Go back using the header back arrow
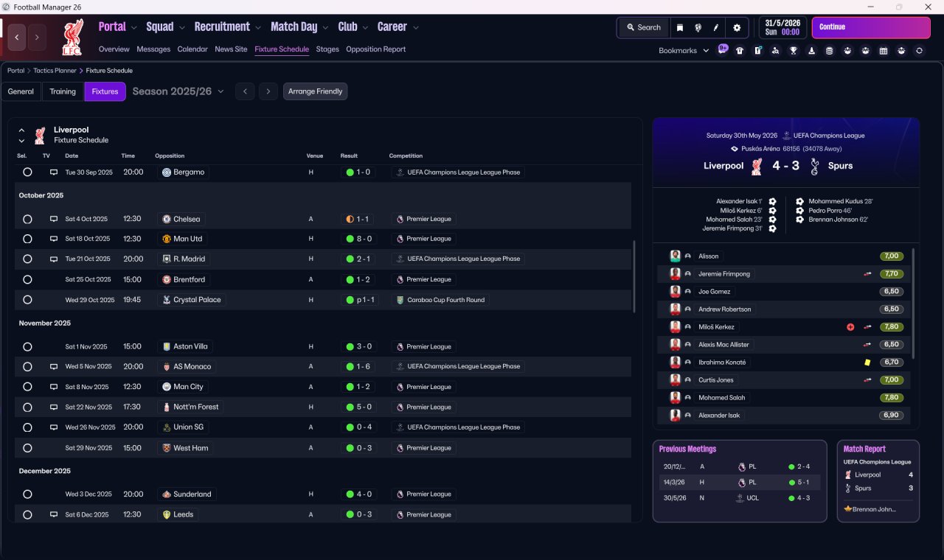 click(17, 37)
